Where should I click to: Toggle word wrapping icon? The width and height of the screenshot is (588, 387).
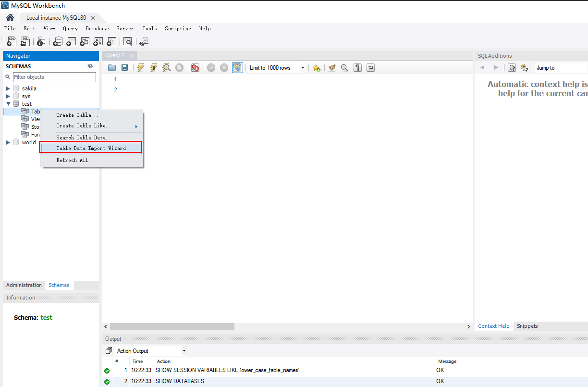click(x=370, y=68)
